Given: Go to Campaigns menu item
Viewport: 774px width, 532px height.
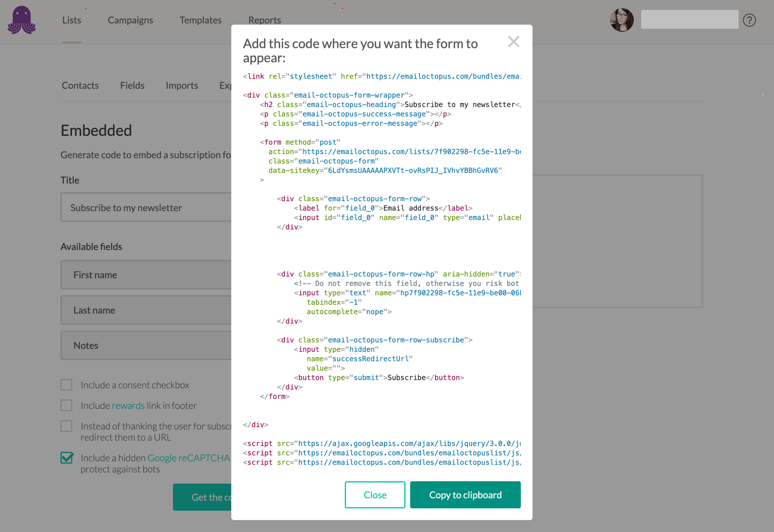Looking at the screenshot, I should click(130, 20).
